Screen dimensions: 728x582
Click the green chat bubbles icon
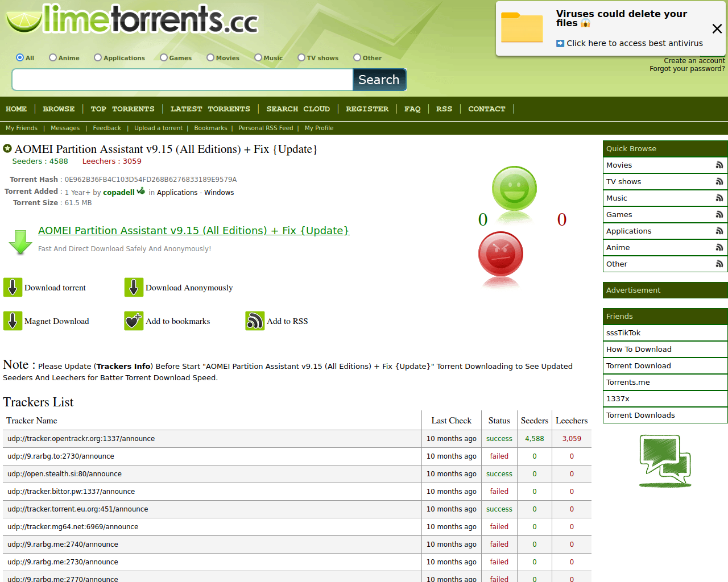(665, 461)
